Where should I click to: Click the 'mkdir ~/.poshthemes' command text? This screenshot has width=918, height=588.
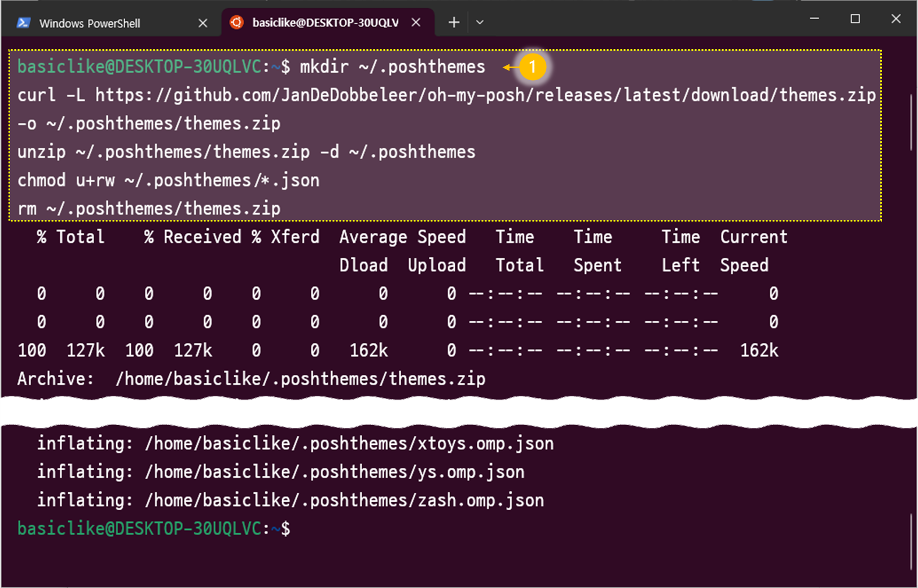(392, 67)
